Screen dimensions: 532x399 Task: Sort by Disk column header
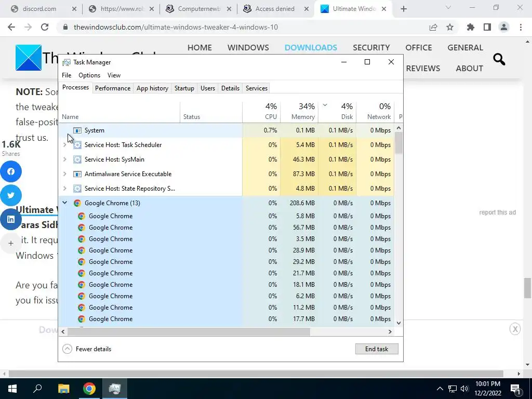click(337, 111)
